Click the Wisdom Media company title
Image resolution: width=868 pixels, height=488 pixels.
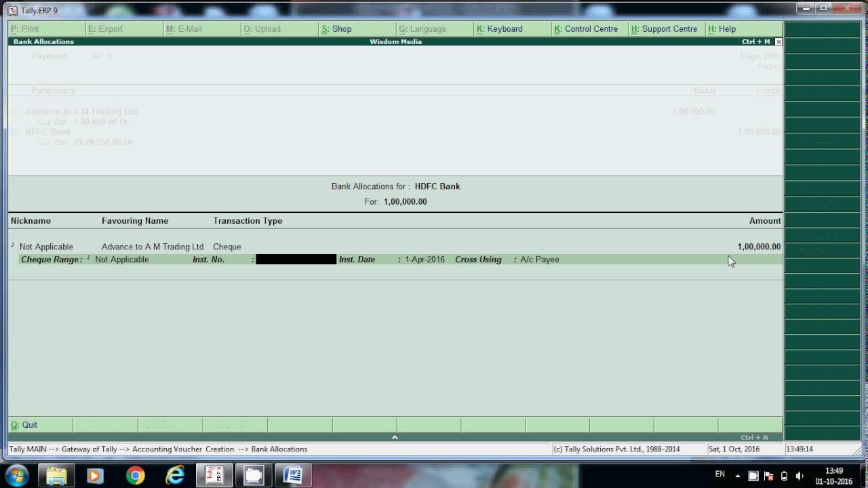pos(395,42)
